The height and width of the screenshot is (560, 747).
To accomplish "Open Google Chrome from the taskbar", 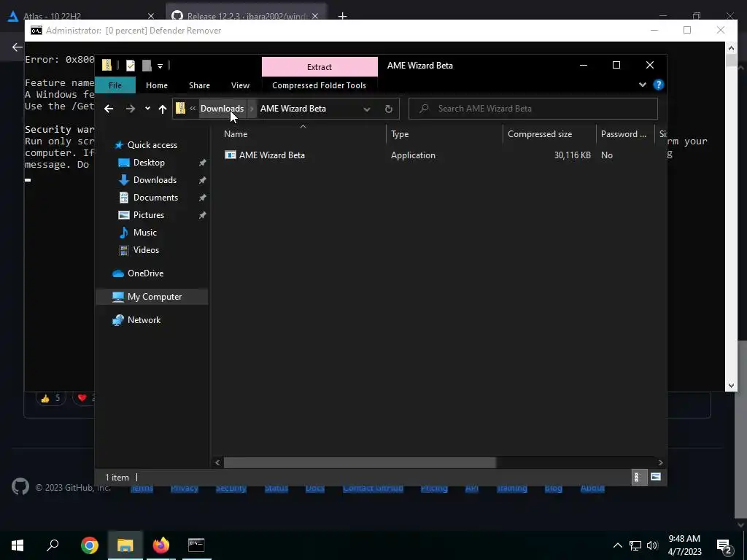I will coord(89,545).
